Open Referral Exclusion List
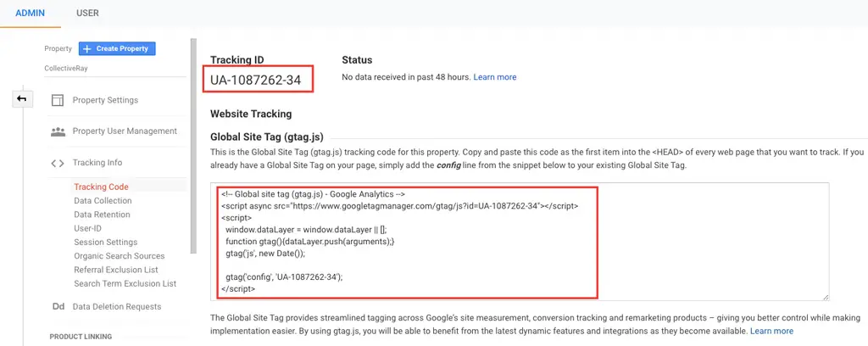 point(116,270)
